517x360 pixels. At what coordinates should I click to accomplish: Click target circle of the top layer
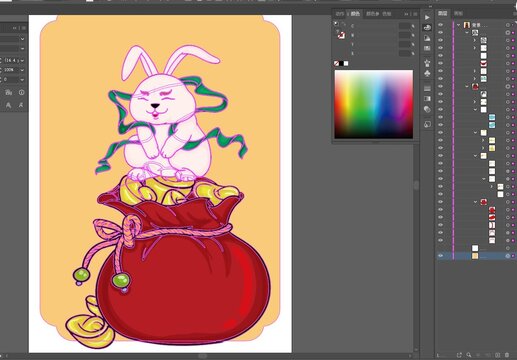click(x=508, y=25)
